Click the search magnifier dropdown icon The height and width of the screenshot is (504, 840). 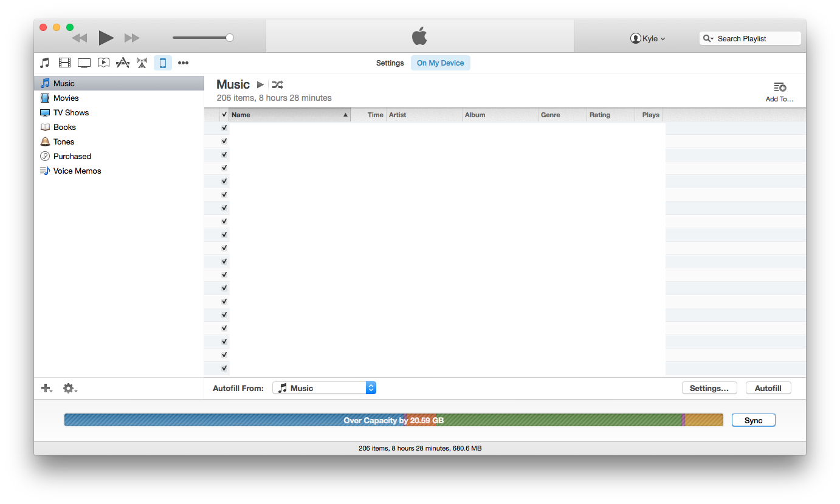point(708,38)
